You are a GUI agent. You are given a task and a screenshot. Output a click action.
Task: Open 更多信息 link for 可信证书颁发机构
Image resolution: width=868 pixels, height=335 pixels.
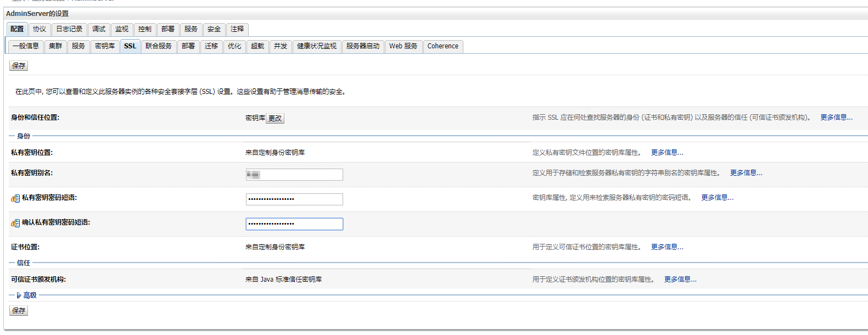[680, 280]
